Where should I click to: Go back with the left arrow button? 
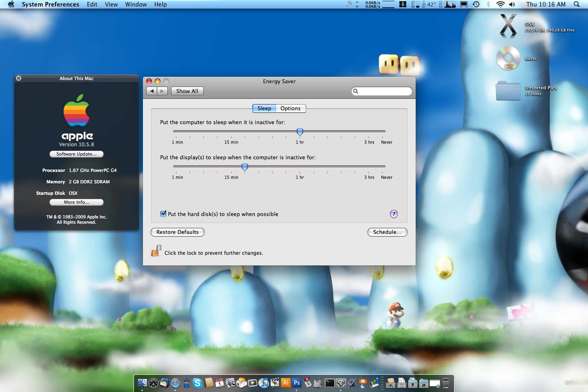click(x=152, y=91)
